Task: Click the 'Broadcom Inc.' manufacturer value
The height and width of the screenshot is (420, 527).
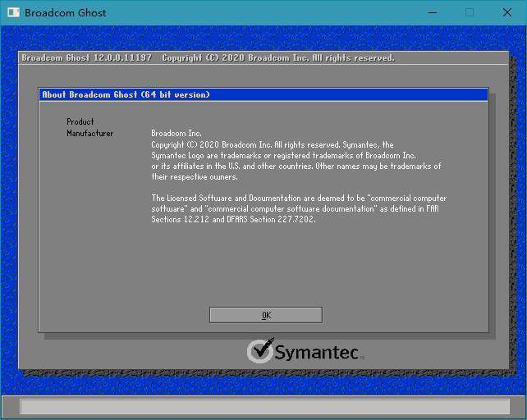Action: pos(176,134)
